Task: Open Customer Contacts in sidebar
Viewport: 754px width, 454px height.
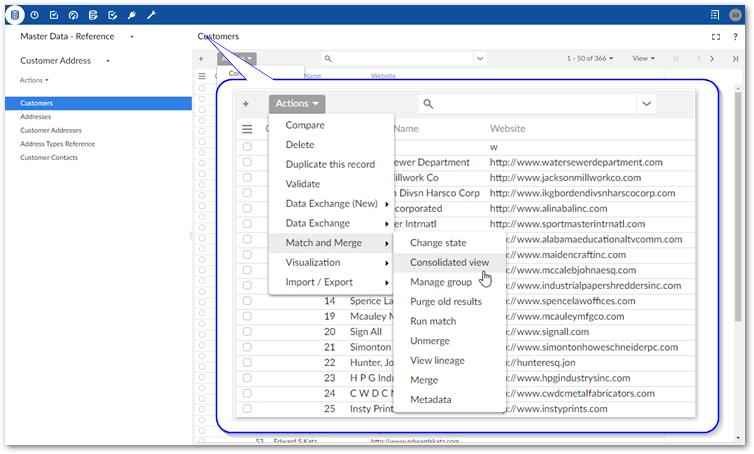Action: point(49,157)
